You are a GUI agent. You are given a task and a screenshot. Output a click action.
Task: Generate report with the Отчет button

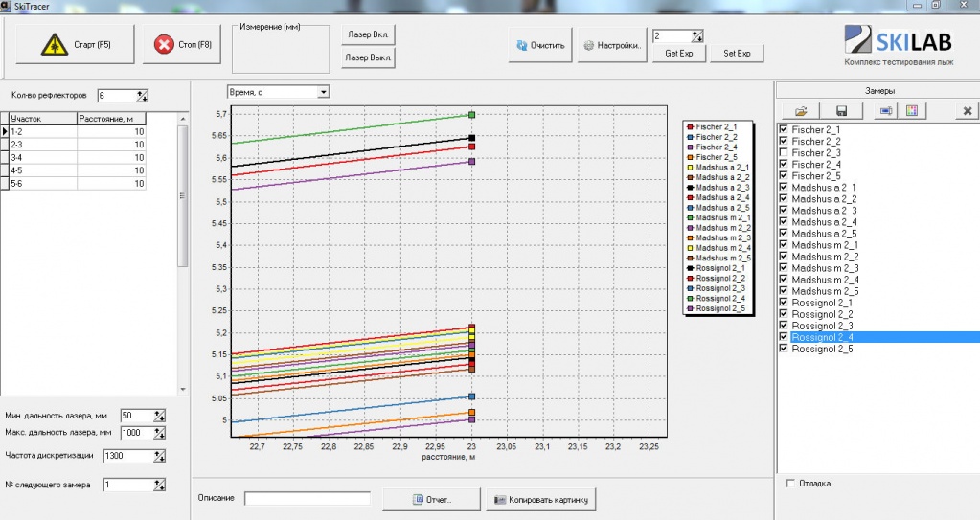(431, 499)
